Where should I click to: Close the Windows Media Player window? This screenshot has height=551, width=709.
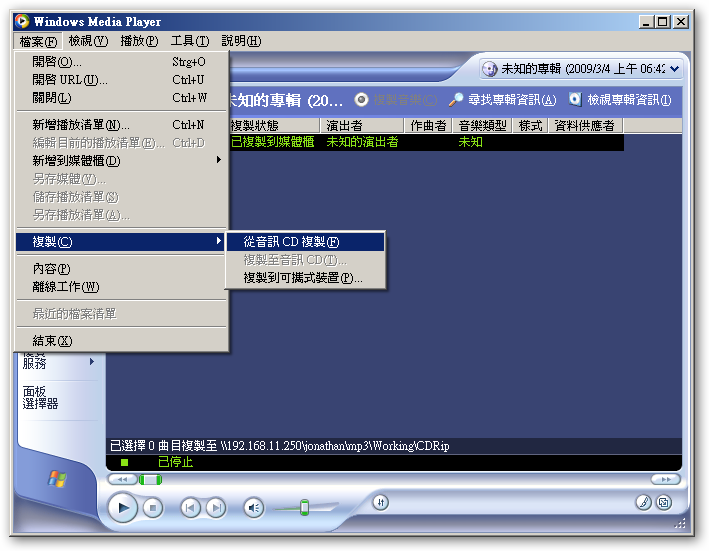(x=681, y=22)
